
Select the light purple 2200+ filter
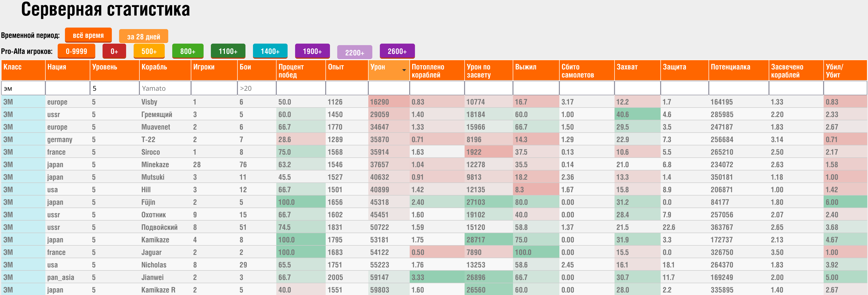click(355, 53)
